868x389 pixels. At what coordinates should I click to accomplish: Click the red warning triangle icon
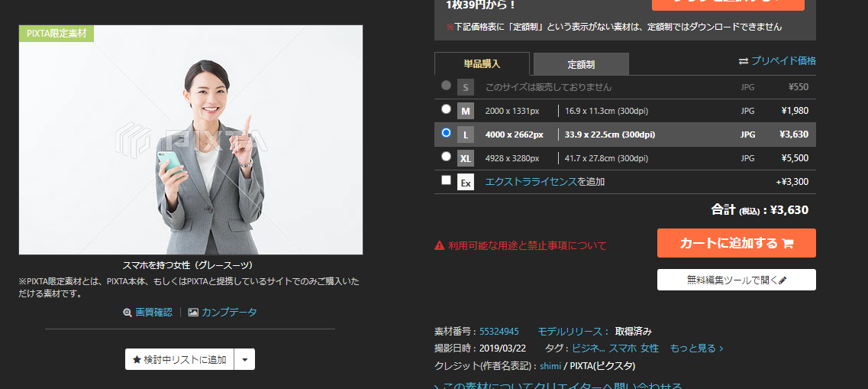pyautogui.click(x=439, y=245)
